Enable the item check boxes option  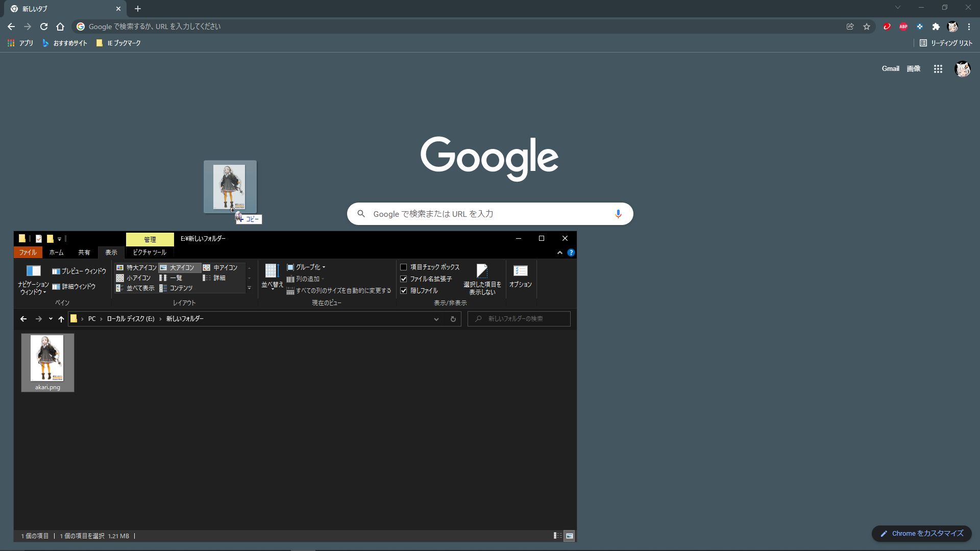click(x=404, y=267)
